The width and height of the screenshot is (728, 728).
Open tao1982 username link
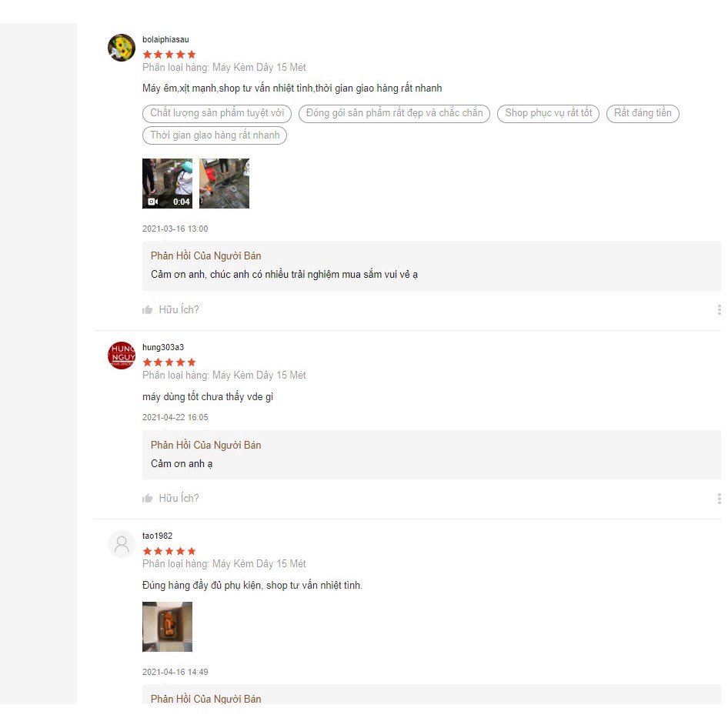pyautogui.click(x=158, y=536)
